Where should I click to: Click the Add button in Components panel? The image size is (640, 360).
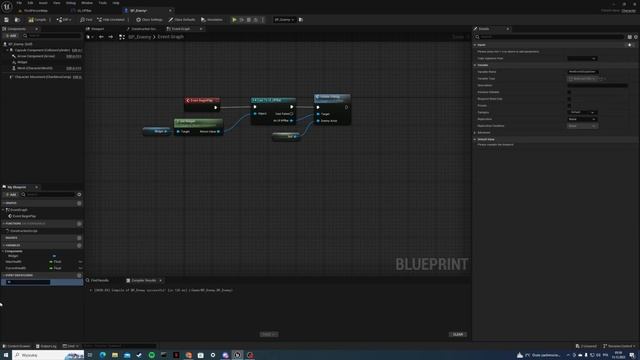[11, 36]
